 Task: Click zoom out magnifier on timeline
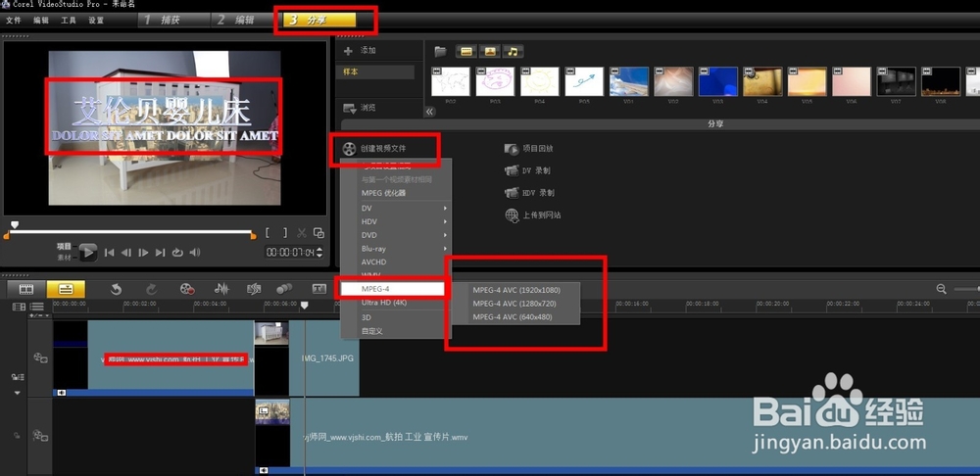point(941,289)
